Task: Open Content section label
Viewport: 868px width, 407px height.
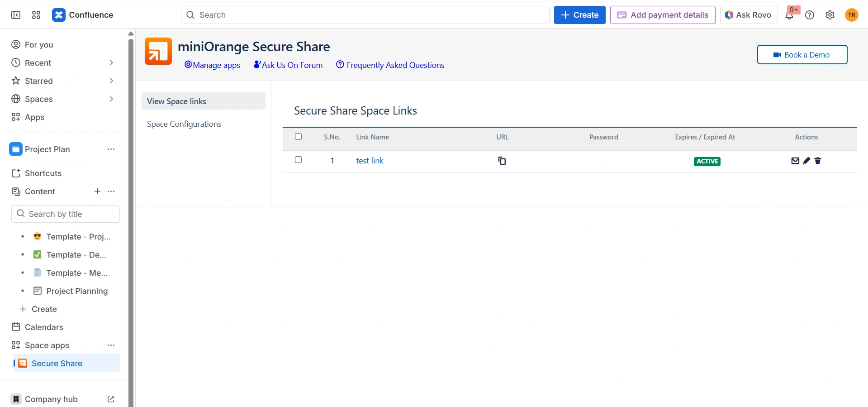Action: click(40, 192)
